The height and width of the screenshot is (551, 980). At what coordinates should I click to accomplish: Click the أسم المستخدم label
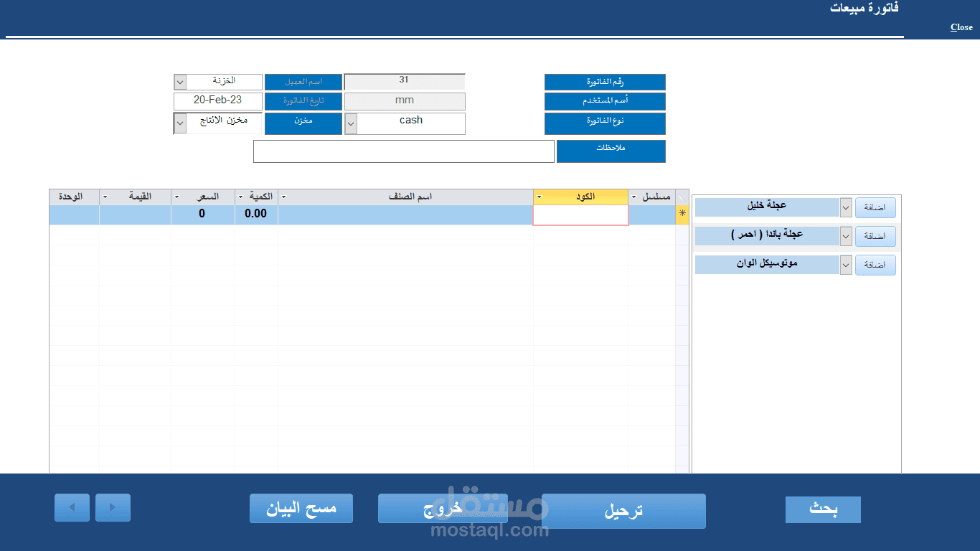605,101
